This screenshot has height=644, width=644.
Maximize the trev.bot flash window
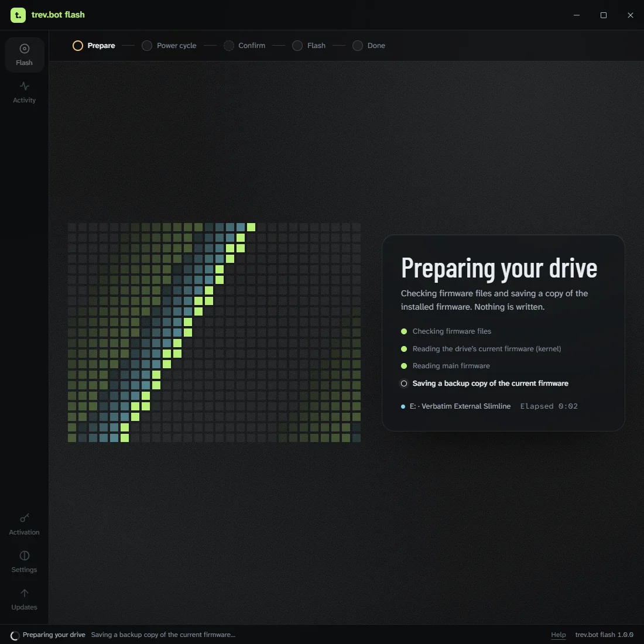pos(604,15)
